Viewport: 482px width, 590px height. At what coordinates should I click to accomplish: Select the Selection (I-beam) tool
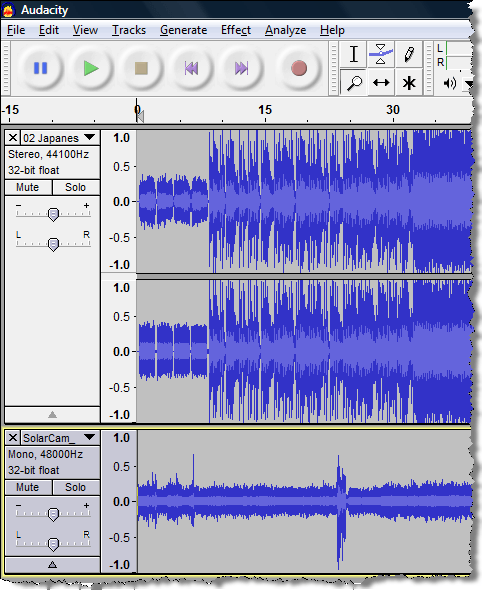pos(353,54)
